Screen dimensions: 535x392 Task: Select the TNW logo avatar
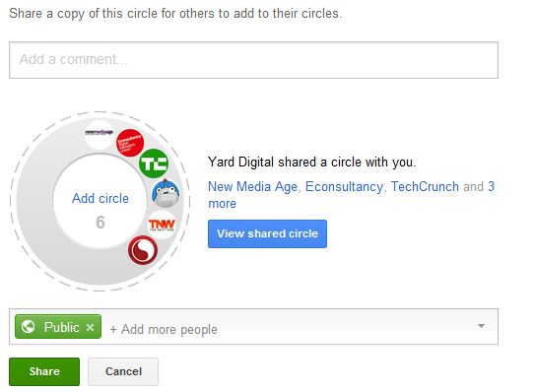click(162, 225)
